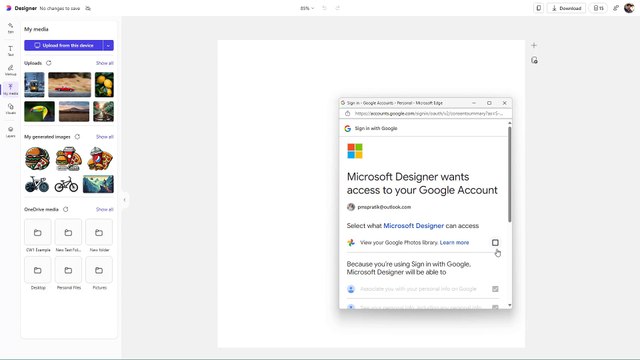Select the toucan upload thumbnail

39,111
